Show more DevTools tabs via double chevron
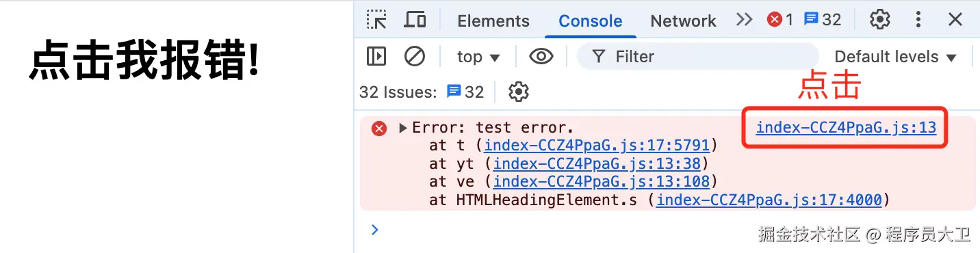This screenshot has width=980, height=253. 745,20
